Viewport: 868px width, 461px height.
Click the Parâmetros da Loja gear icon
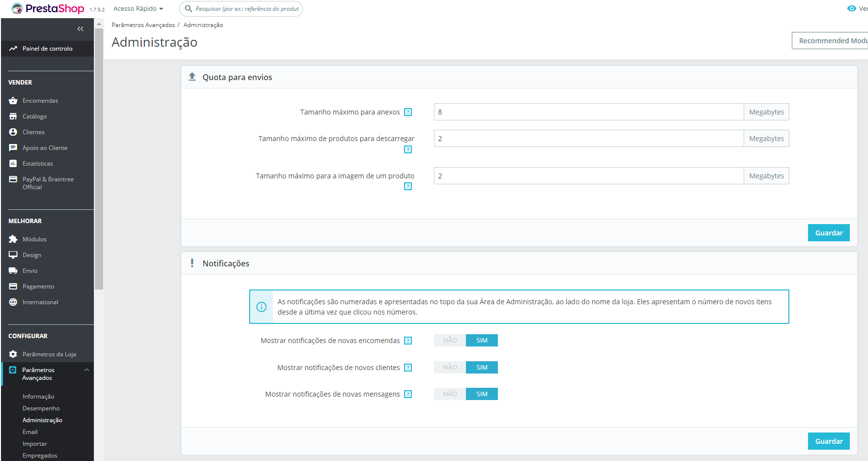pos(13,354)
